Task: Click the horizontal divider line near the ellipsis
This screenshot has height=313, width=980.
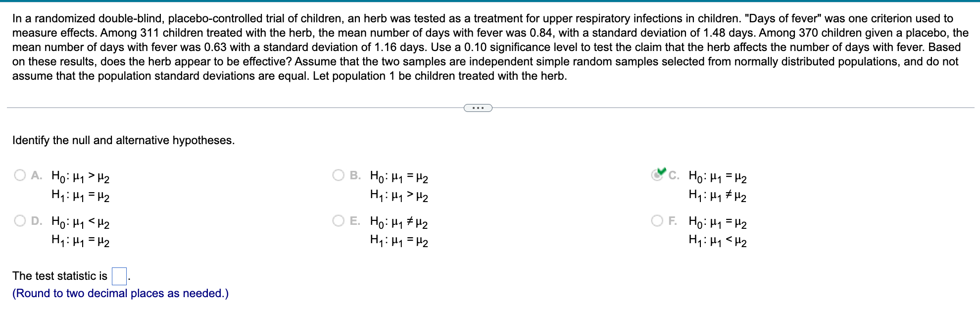Action: [x=247, y=105]
